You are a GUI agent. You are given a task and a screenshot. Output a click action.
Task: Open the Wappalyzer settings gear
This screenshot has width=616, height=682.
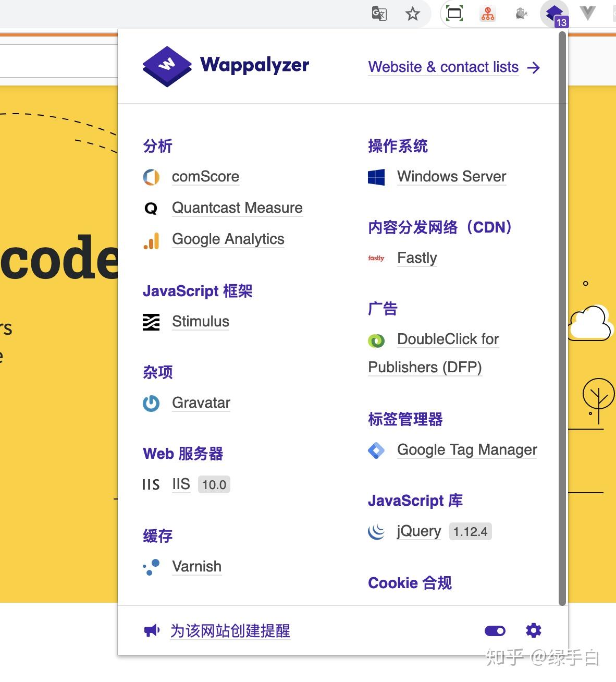coord(534,631)
